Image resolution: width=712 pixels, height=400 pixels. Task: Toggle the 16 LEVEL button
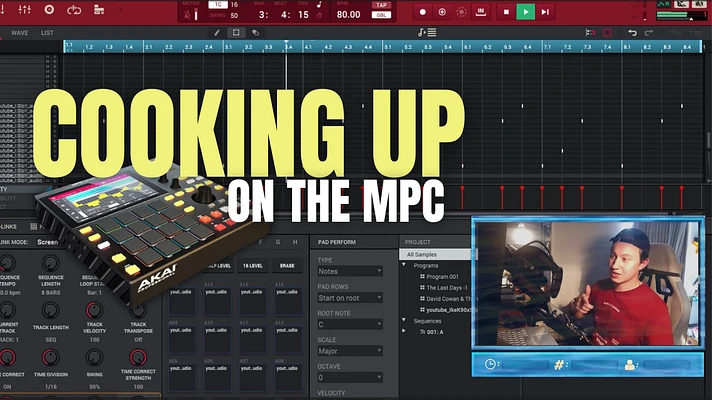pyautogui.click(x=252, y=266)
